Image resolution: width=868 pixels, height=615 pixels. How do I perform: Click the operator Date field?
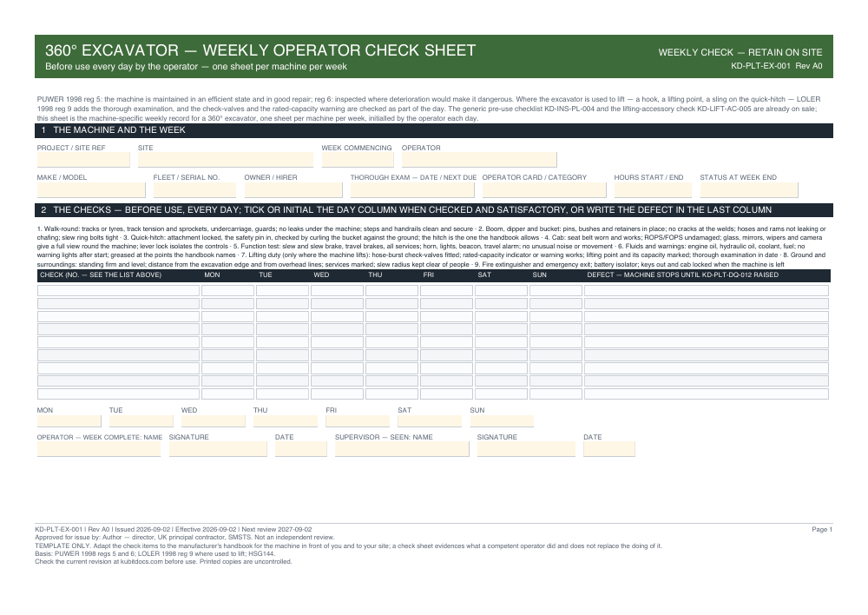click(300, 449)
